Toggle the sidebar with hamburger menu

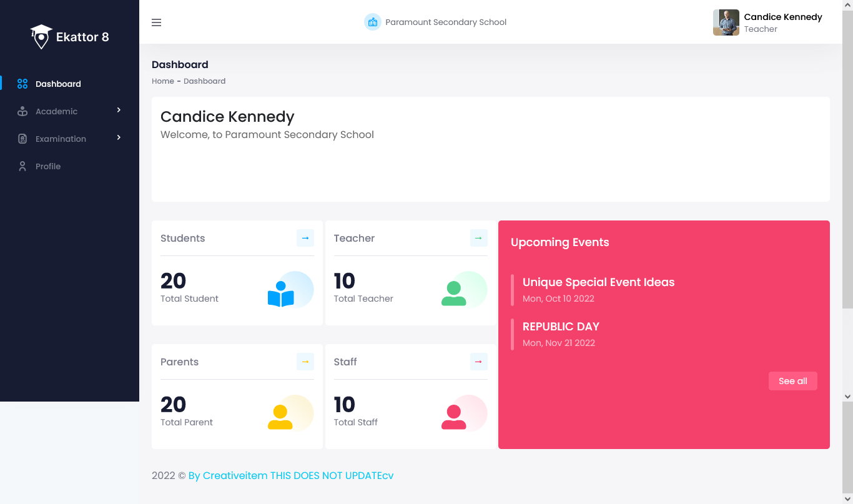pos(156,22)
